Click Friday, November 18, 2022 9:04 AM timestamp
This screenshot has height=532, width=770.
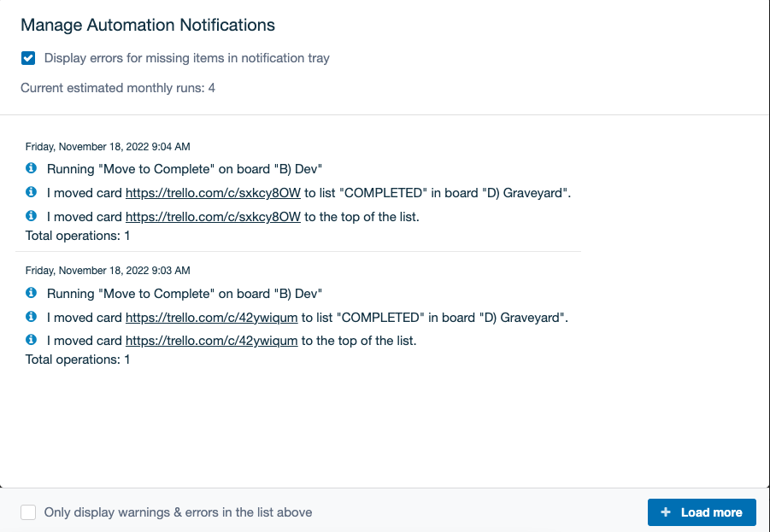(x=108, y=147)
